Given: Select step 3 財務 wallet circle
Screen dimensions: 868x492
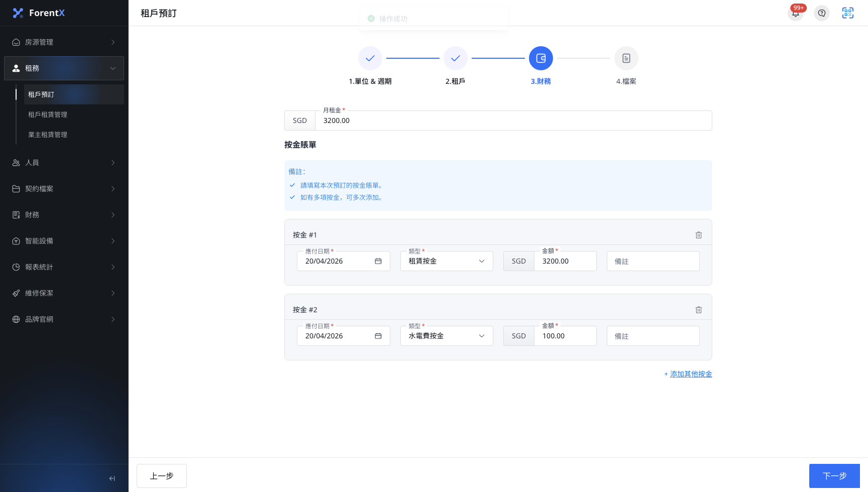Looking at the screenshot, I should pyautogui.click(x=541, y=58).
